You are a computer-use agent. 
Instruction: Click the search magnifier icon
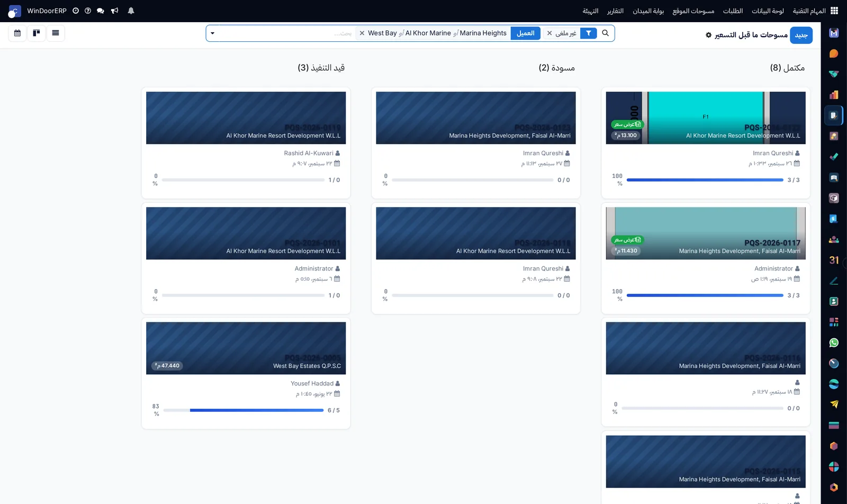(x=606, y=33)
